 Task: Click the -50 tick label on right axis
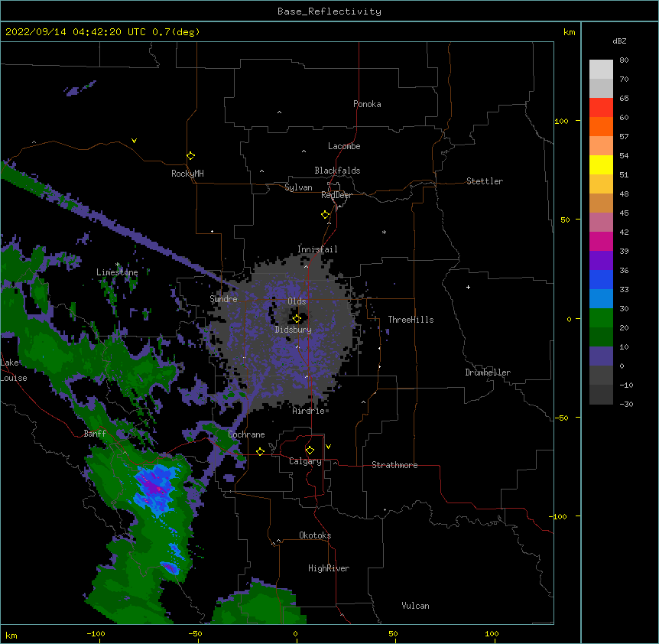click(x=561, y=418)
